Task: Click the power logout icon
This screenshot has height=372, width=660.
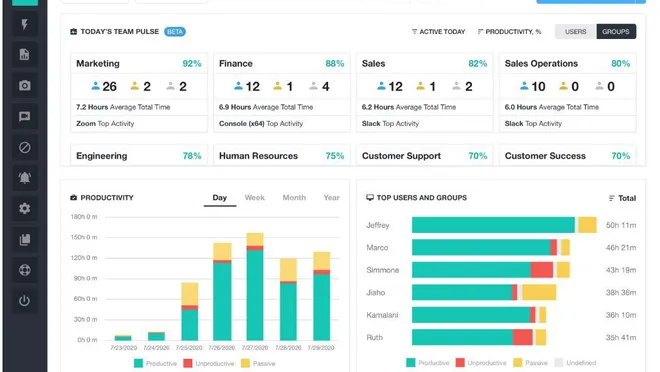Action: tap(24, 301)
